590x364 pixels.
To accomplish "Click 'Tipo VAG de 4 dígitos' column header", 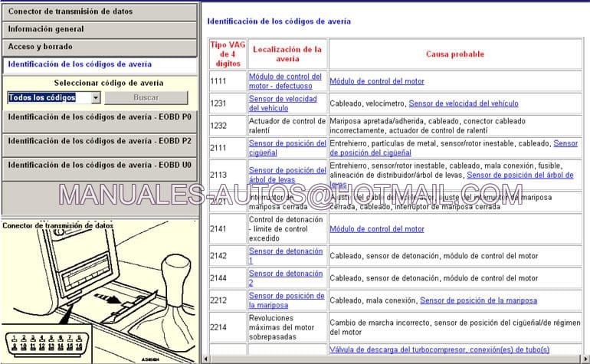I will (228, 54).
